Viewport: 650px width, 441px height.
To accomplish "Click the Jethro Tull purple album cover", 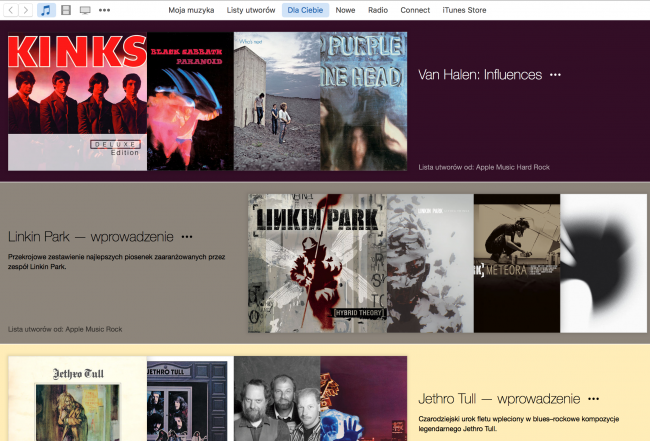I will coord(364,398).
